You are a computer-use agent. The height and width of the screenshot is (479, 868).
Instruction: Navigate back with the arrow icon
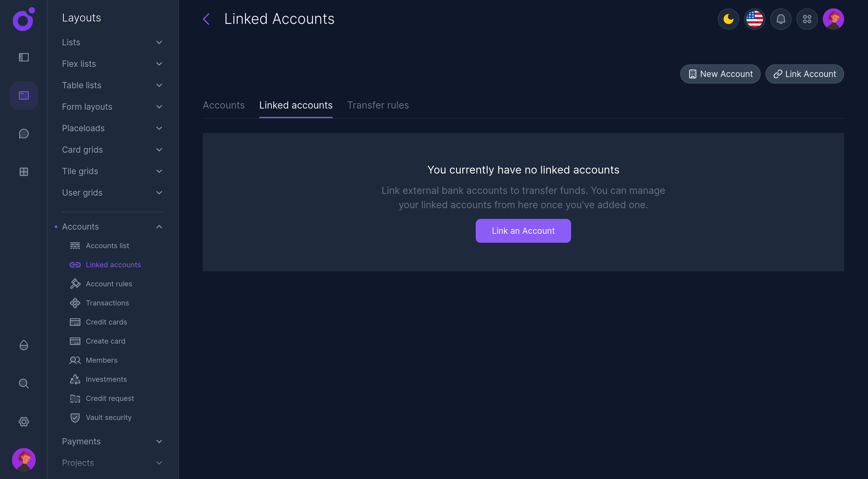206,19
